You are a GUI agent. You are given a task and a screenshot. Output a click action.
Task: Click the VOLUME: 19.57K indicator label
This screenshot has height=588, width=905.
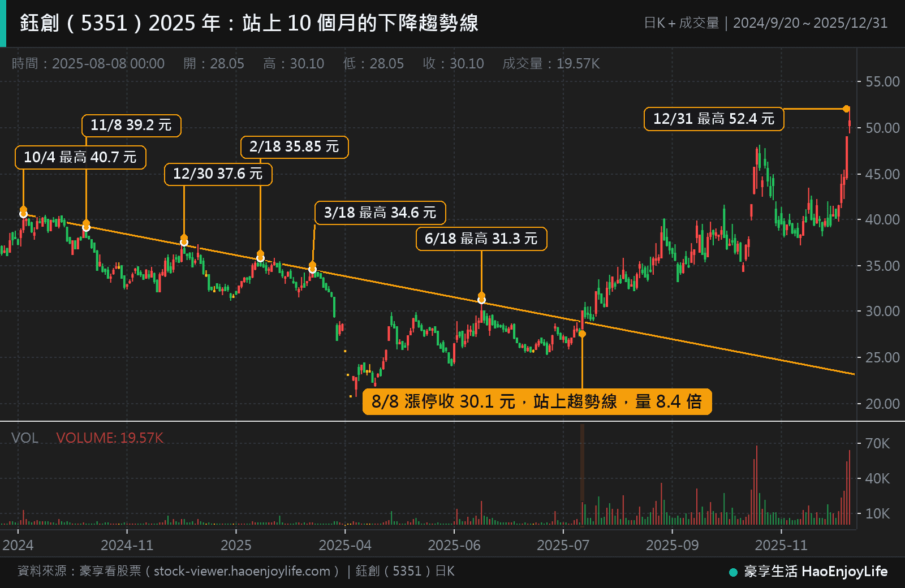[110, 438]
